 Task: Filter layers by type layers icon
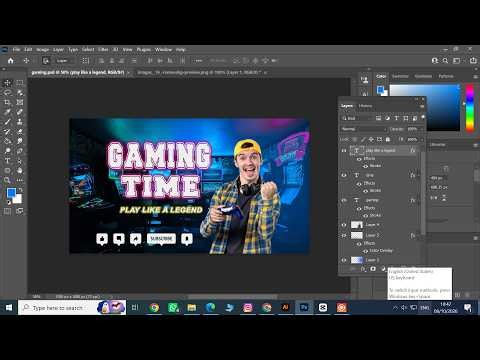click(397, 118)
